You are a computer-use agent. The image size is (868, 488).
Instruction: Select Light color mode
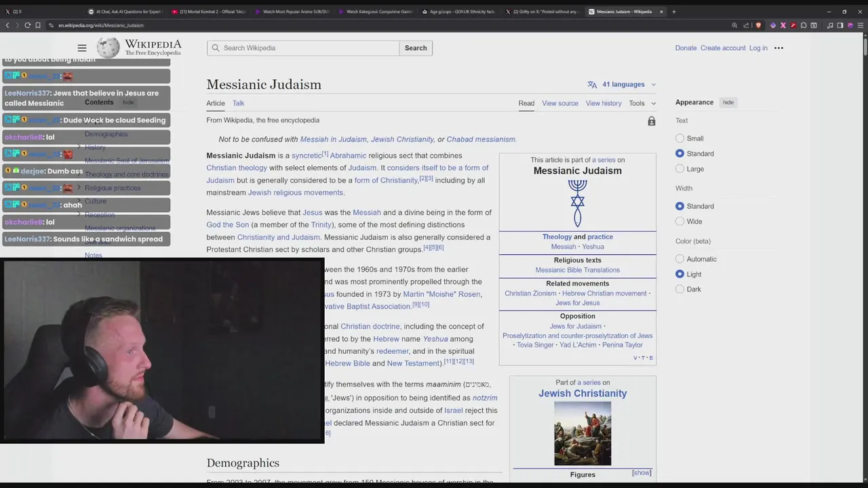pyautogui.click(x=679, y=274)
